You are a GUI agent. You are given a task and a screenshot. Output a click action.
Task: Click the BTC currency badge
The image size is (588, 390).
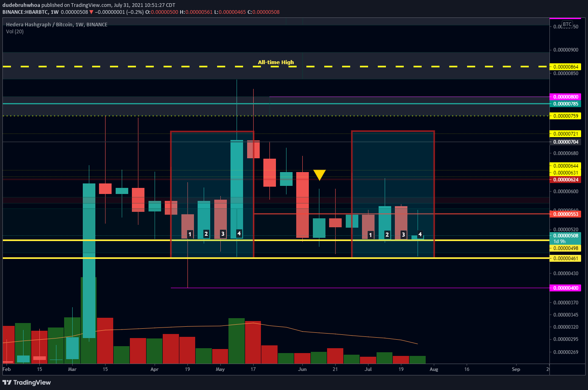(567, 24)
